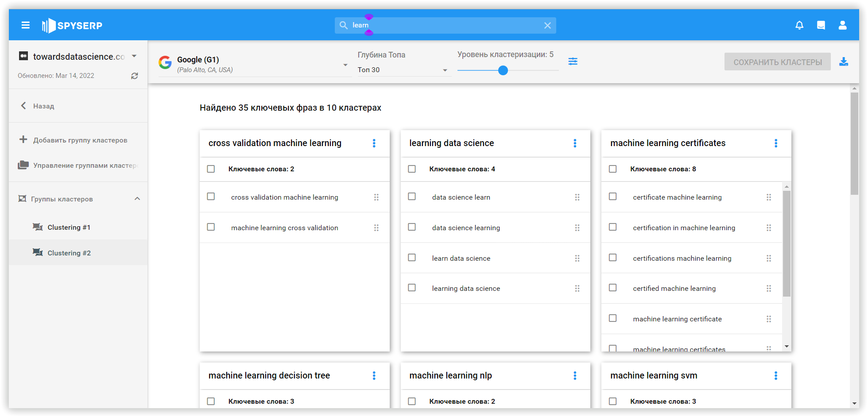The height and width of the screenshot is (417, 868).
Task: Click the Сохранить кластеры button
Action: (x=777, y=62)
